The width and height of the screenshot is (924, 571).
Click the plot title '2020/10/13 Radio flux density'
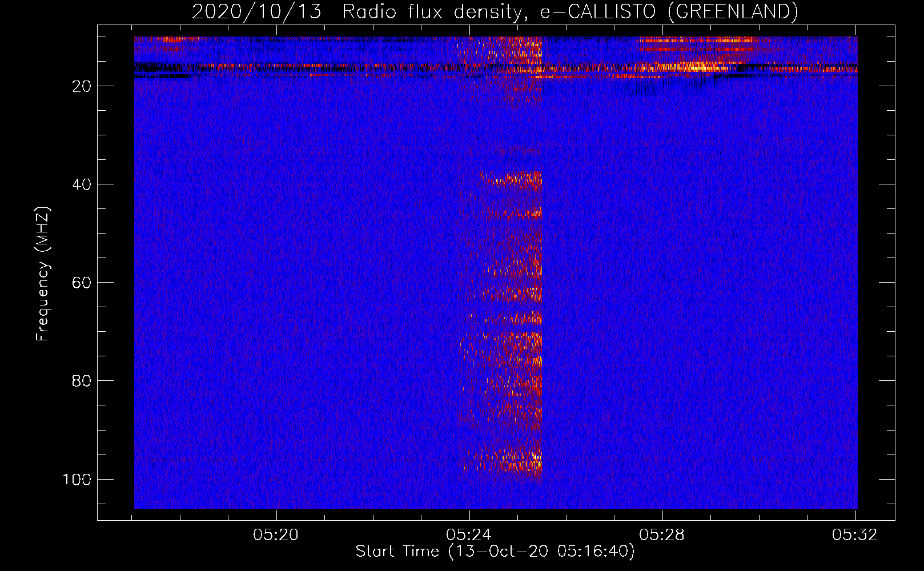(495, 11)
